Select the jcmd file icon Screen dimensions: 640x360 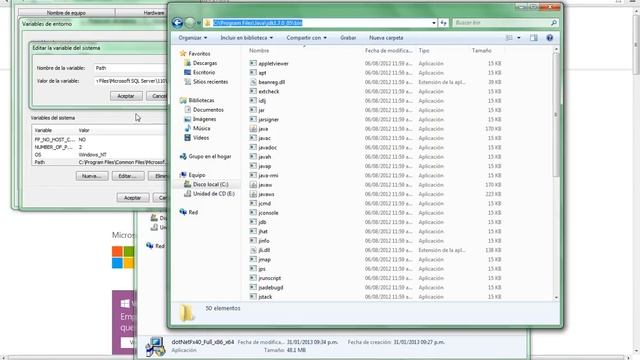tap(253, 203)
